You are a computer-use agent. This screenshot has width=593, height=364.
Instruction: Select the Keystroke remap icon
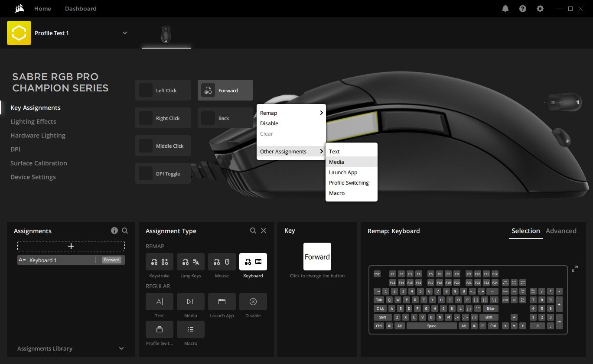(160, 262)
